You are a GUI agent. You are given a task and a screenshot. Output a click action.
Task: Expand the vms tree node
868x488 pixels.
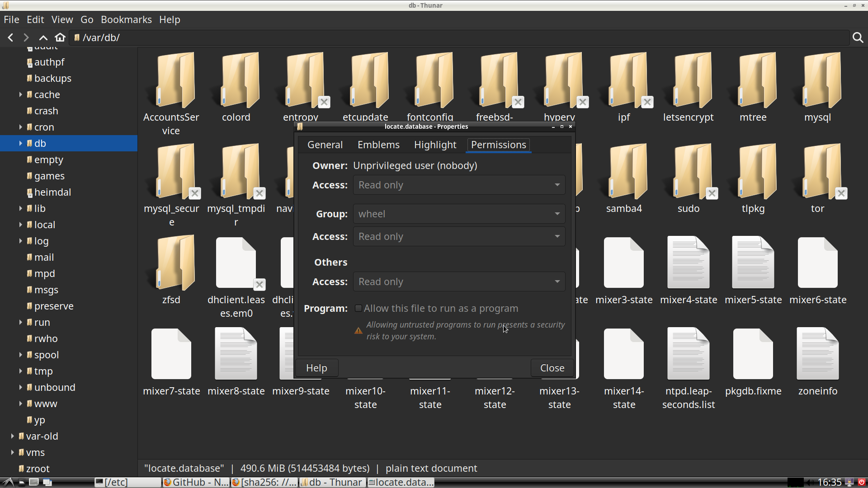click(12, 452)
